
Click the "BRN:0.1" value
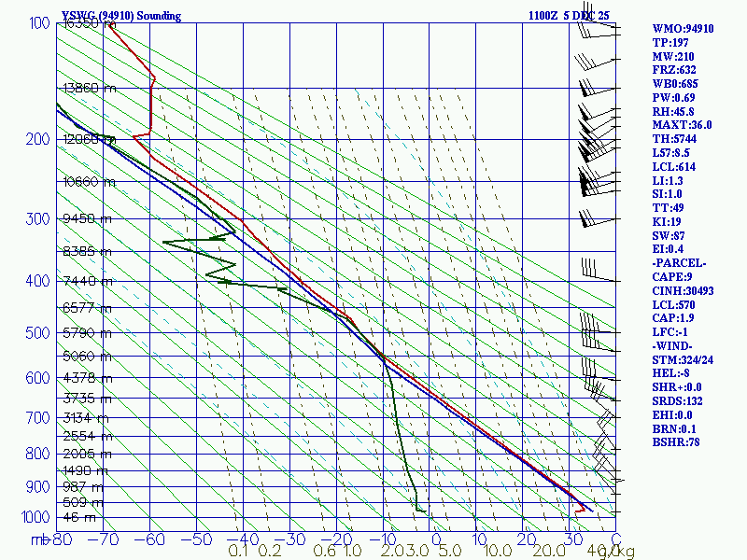(x=673, y=428)
